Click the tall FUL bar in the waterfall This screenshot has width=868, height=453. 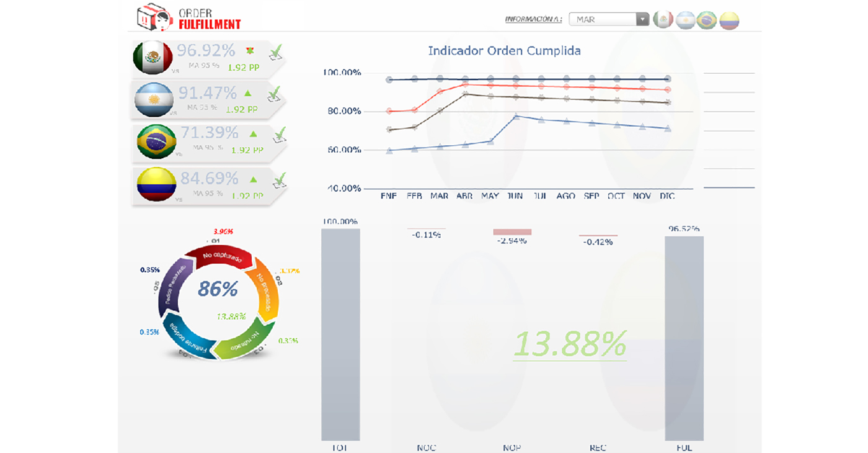tap(684, 338)
